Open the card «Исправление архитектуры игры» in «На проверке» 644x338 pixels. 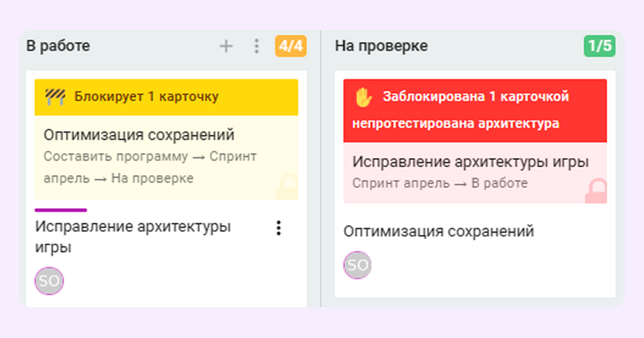(x=471, y=162)
